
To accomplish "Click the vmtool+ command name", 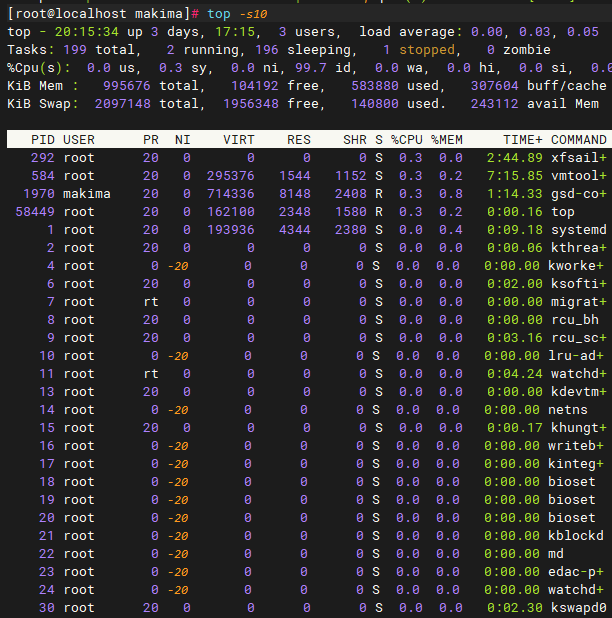I will pos(579,176).
